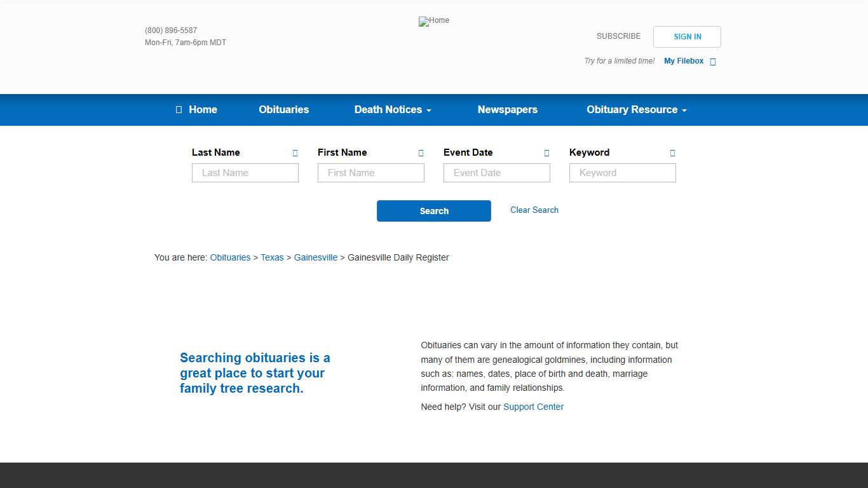Click the icon next to My Filebox
Image resolution: width=868 pixels, height=488 pixels.
point(712,62)
